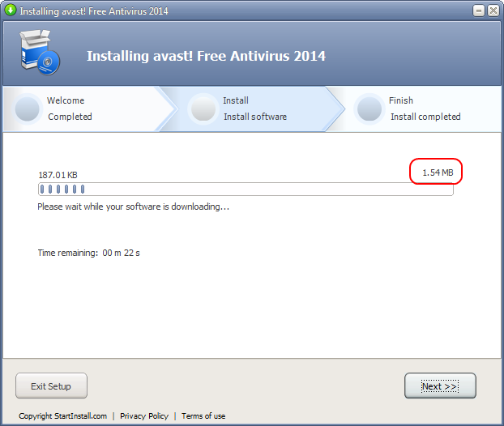
Task: Click the Time remaining 00 m 22 s text
Action: tap(88, 253)
